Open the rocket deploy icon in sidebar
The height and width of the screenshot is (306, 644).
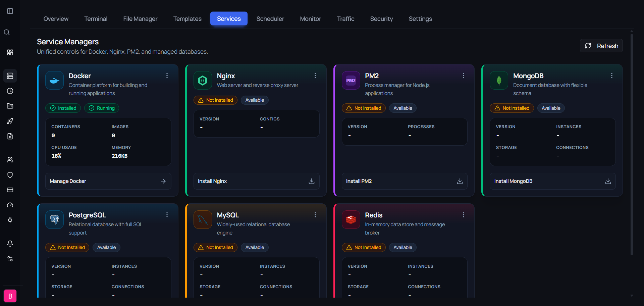(10, 121)
